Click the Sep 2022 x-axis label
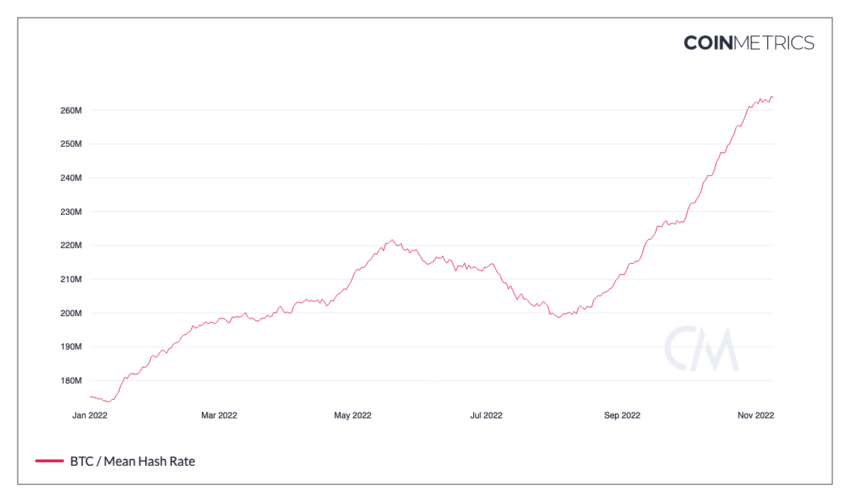The image size is (850, 502). point(622,414)
